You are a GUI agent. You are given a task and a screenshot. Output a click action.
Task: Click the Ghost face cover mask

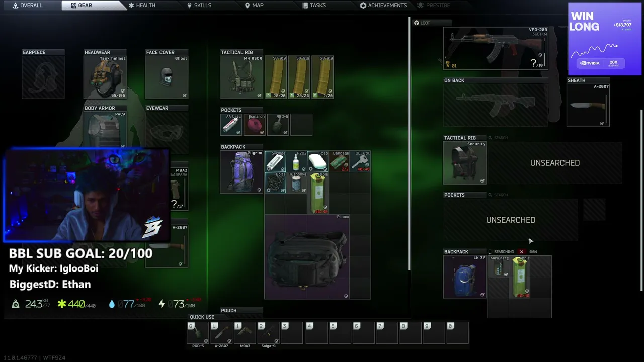point(167,77)
